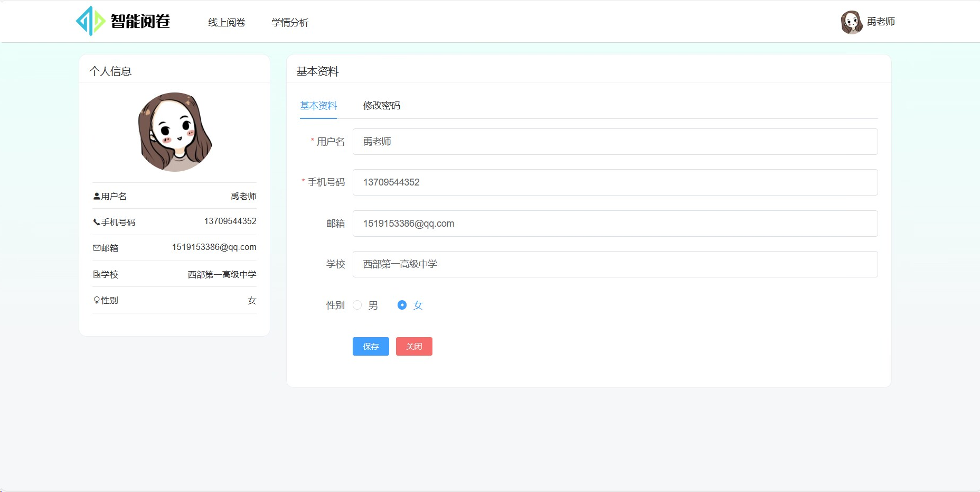Switch to the 基本资料 tab
Screen dimensions: 980x492
pos(318,105)
